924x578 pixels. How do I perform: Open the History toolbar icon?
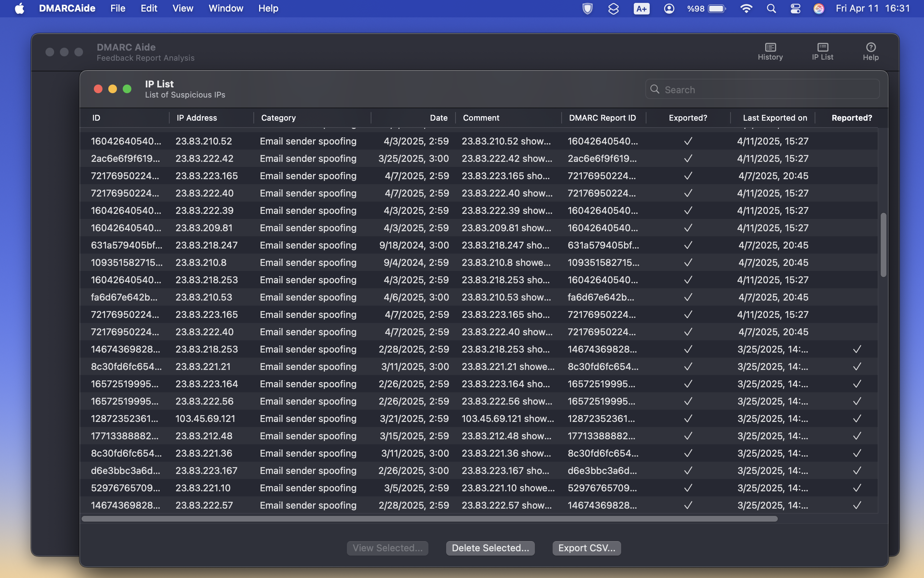tap(770, 52)
